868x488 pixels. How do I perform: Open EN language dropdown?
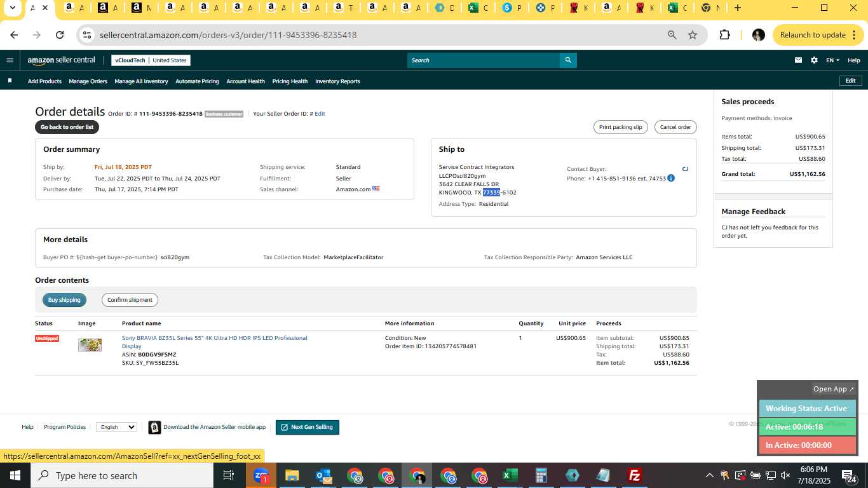(832, 60)
